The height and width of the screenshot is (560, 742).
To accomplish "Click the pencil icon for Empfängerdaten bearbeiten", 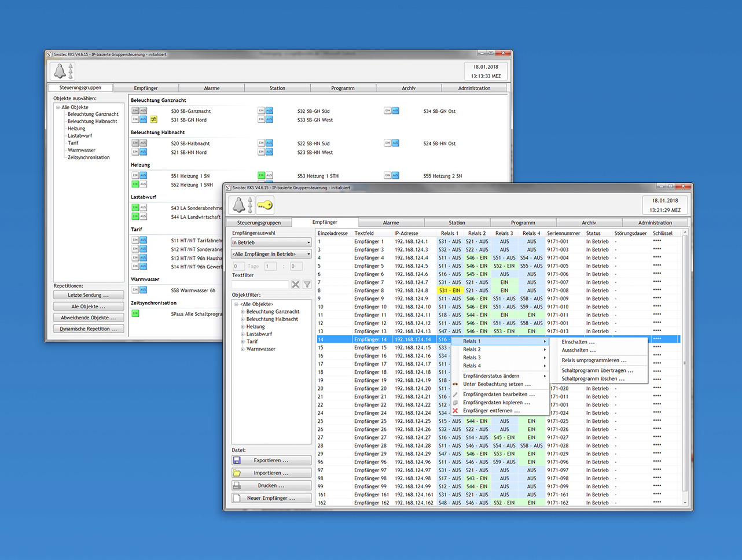I will click(455, 395).
